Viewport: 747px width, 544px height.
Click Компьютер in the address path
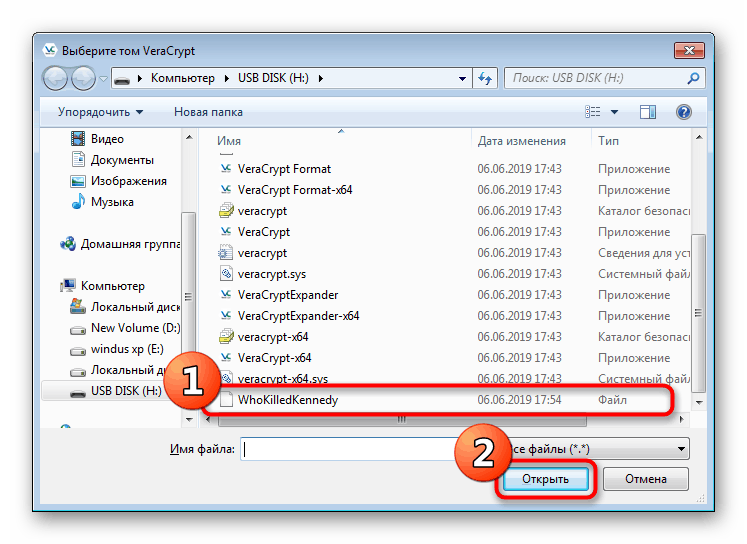coord(182,78)
